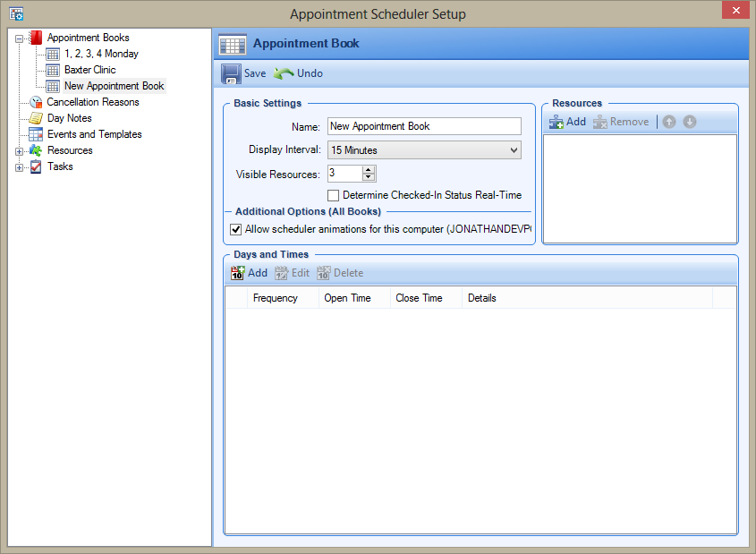Screen dimensions: 756x554
Task: Click the Add resource icon in Resources
Action: 556,122
